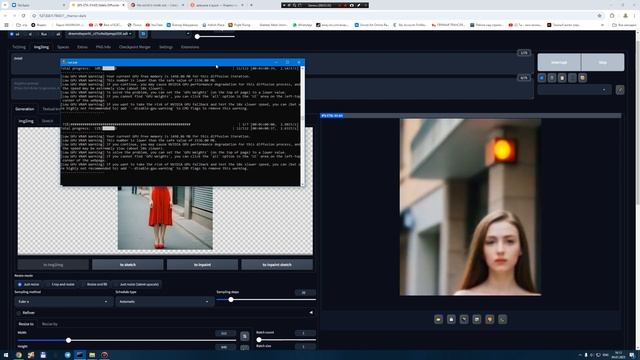The image size is (640, 360).
Task: Open Chrome from the taskbar
Action: pyautogui.click(x=18, y=355)
